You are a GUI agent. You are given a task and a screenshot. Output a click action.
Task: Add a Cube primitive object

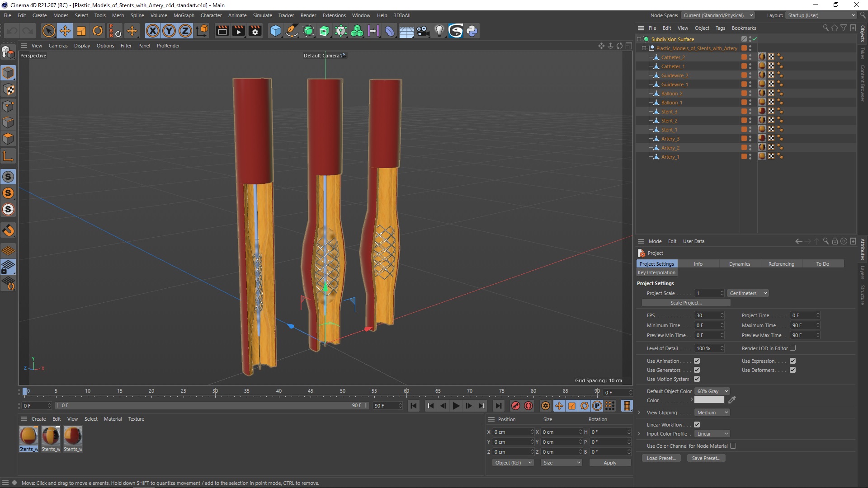(x=275, y=31)
